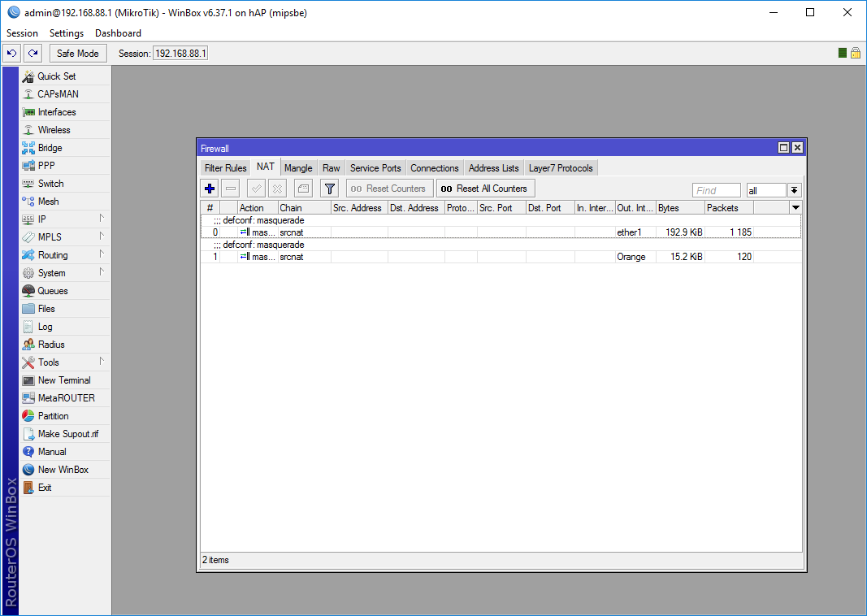Switch to Layer7 Protocols tab
Image resolution: width=867 pixels, height=616 pixels.
tap(561, 168)
